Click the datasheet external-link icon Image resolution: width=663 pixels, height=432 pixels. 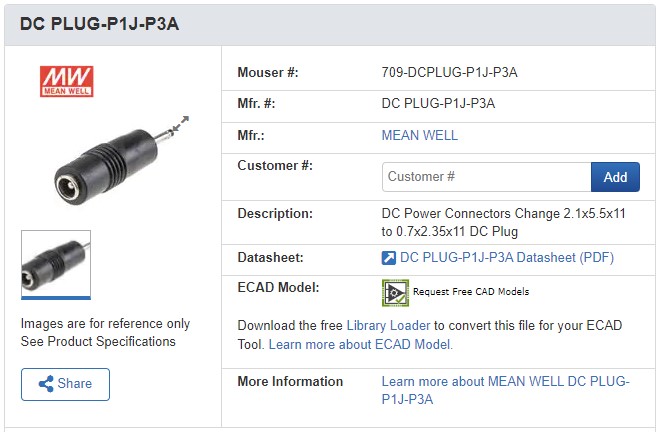[x=389, y=258]
